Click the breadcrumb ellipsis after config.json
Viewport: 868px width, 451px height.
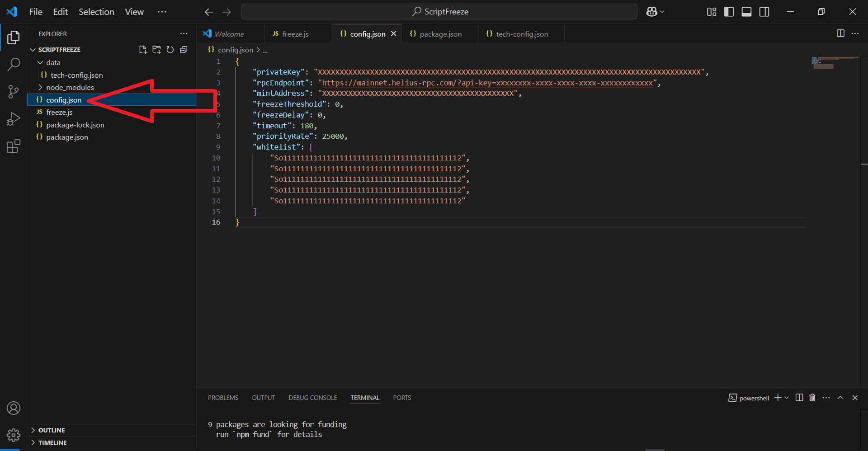click(265, 50)
